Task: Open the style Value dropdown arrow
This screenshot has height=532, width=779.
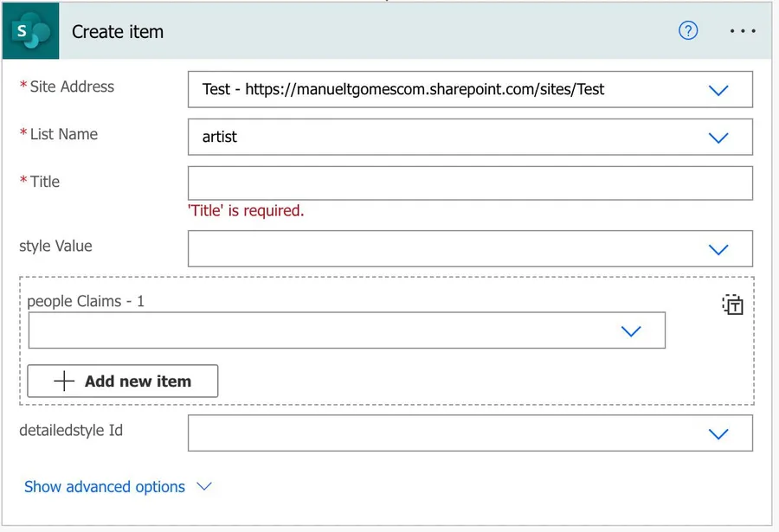Action: click(718, 249)
